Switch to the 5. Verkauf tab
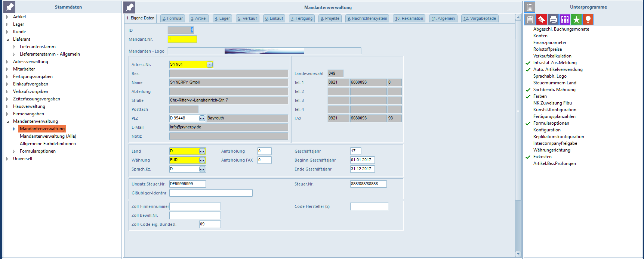This screenshot has width=644, height=259. click(247, 18)
